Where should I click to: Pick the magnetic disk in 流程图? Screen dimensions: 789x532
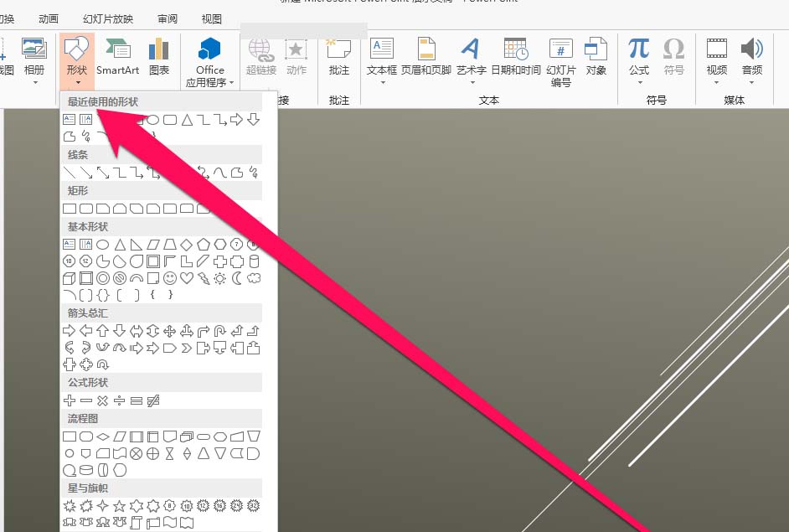click(x=86, y=470)
